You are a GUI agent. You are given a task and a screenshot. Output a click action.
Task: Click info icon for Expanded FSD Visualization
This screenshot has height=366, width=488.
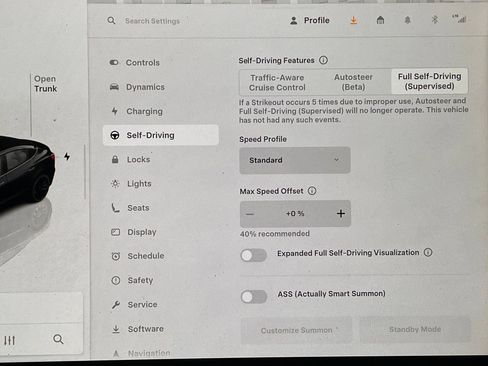[428, 252]
